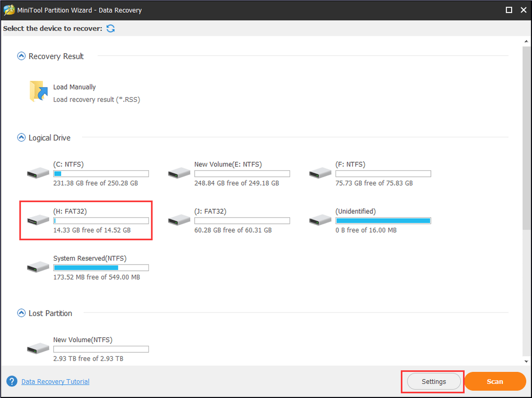The height and width of the screenshot is (398, 532).
Task: Click the 'New Volume(NTFS)' lost partition label
Action: 83,340
